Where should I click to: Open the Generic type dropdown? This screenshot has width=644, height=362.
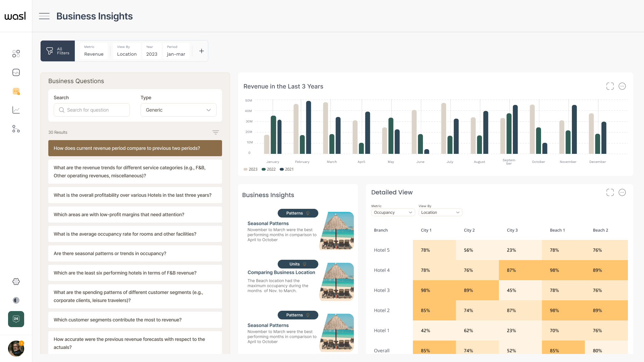click(178, 110)
